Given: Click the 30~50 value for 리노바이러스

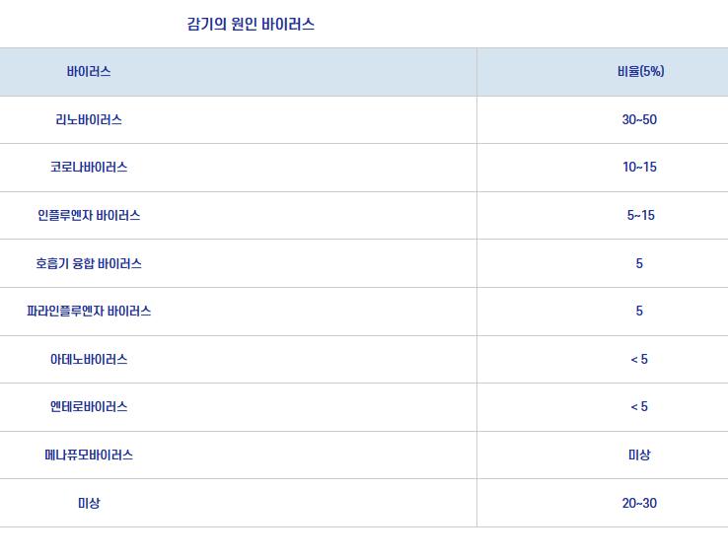Looking at the screenshot, I should 639,119.
